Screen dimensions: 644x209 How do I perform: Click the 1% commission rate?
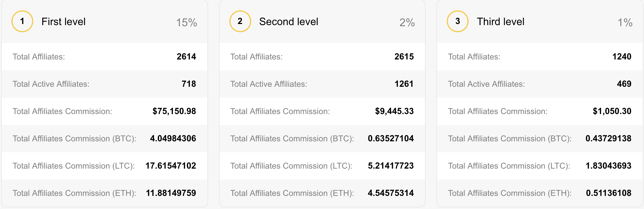[x=625, y=22]
